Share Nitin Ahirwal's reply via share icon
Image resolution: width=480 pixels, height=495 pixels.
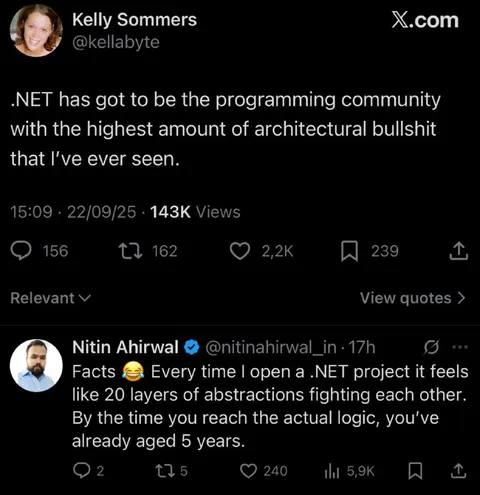(x=459, y=471)
